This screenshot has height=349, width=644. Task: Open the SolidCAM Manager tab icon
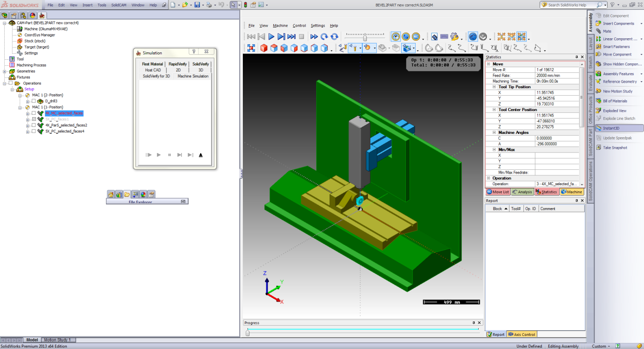tap(42, 15)
